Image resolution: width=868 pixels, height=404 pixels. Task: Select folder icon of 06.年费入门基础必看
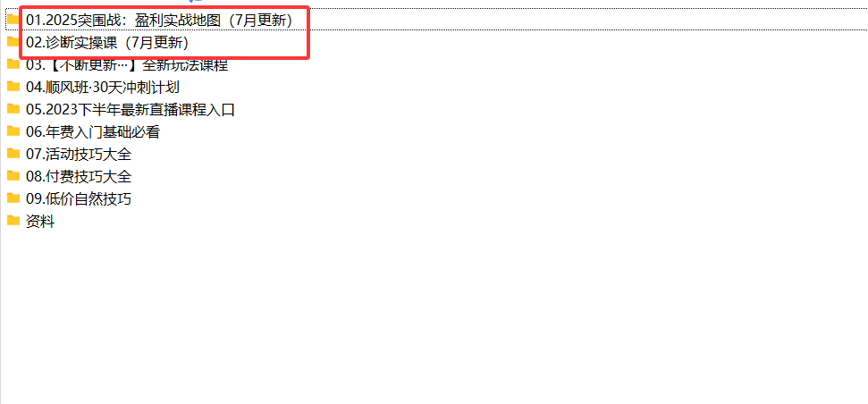pos(13,131)
